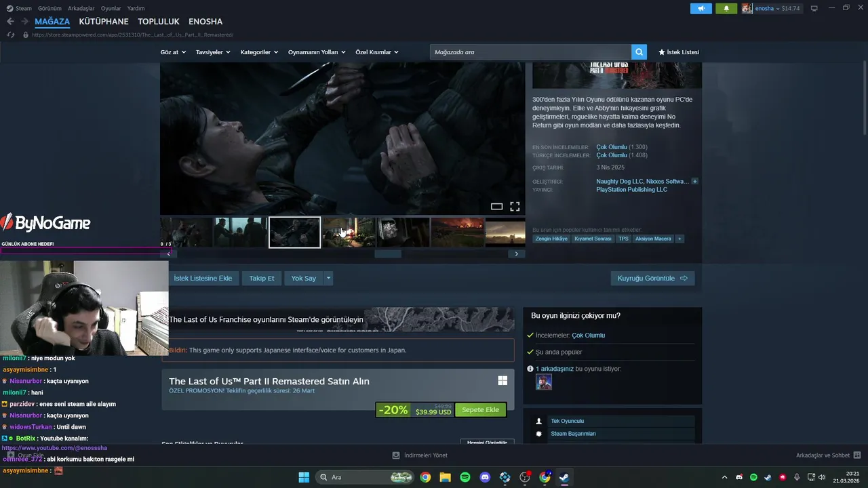The image size is (868, 488).
Task: Open the İstek Listesi link
Action: pos(678,52)
